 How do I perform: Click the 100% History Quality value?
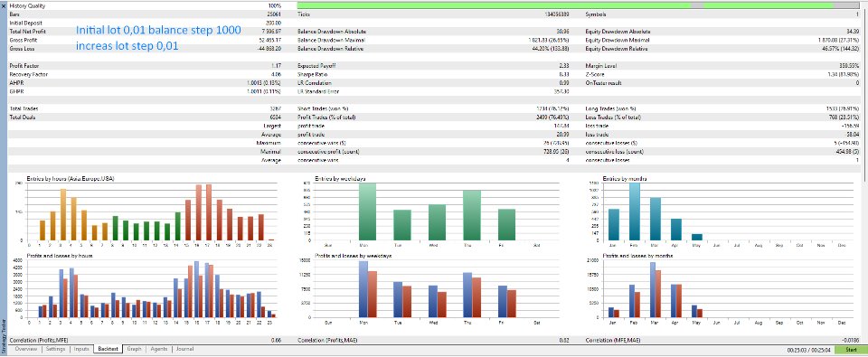(275, 5)
